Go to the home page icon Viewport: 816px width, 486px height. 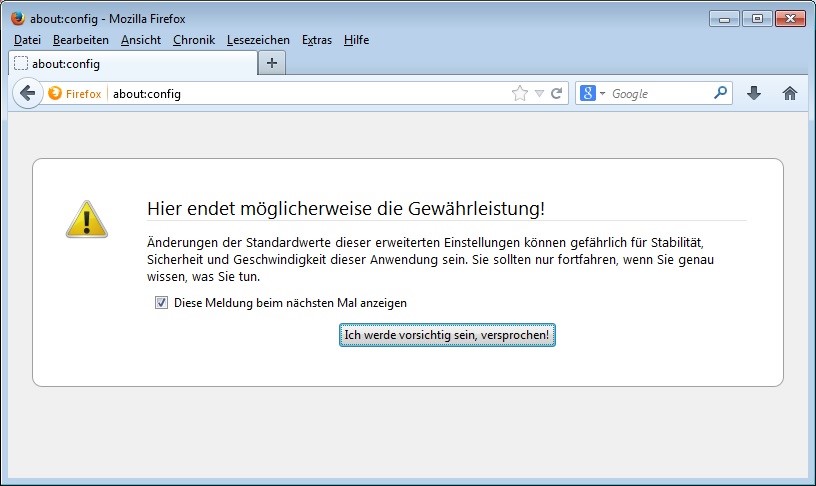point(789,93)
